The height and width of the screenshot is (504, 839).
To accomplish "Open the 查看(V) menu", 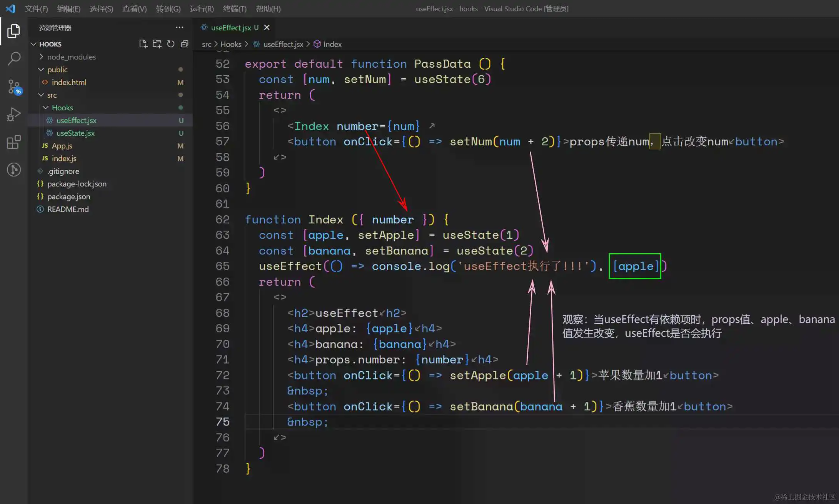I will click(x=134, y=8).
